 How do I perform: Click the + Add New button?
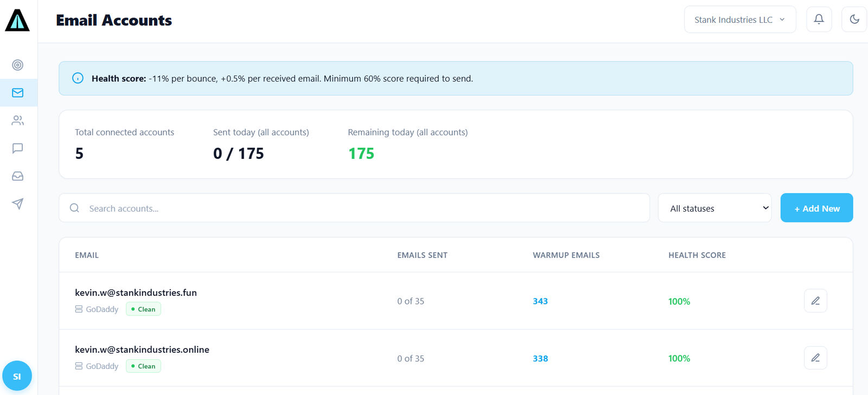(x=816, y=208)
